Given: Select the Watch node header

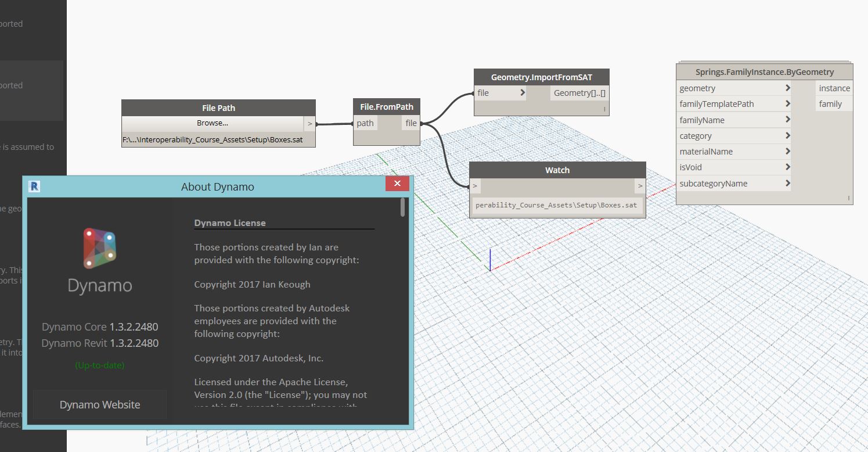Looking at the screenshot, I should [x=557, y=170].
